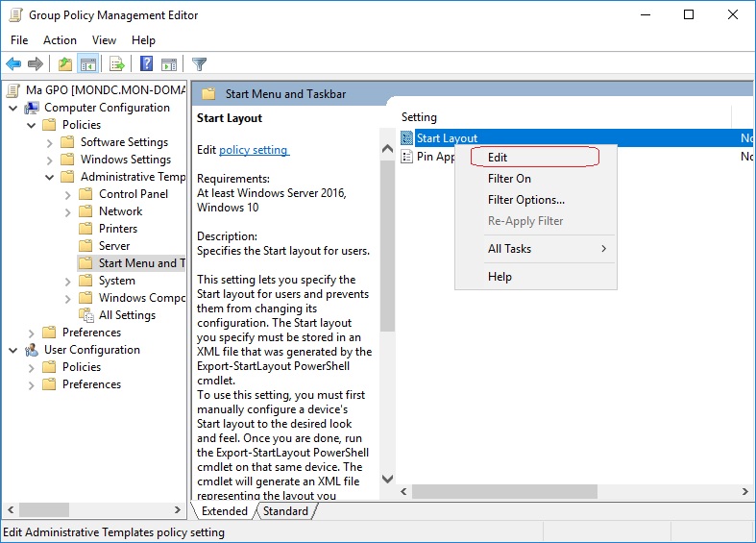
Task: Click the description pane vertical scrollbar thumb
Action: [x=387, y=246]
